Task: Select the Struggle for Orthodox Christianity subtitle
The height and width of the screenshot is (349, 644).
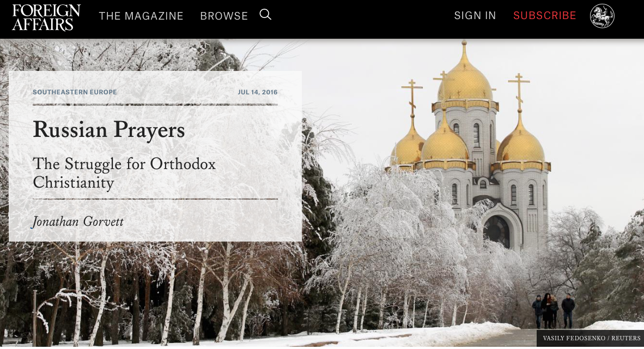Action: coord(124,173)
